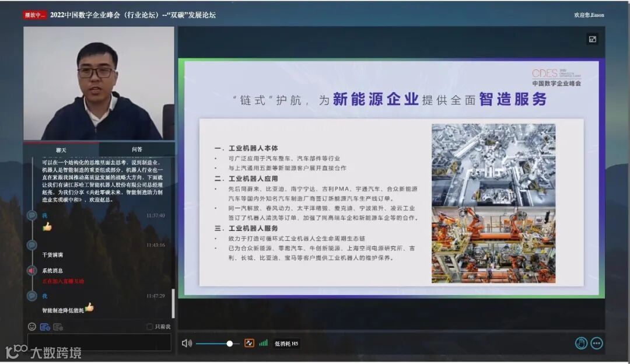Click the thumbs-up emoji message at 11:37:40
This screenshot has height=364, width=630.
47,227
